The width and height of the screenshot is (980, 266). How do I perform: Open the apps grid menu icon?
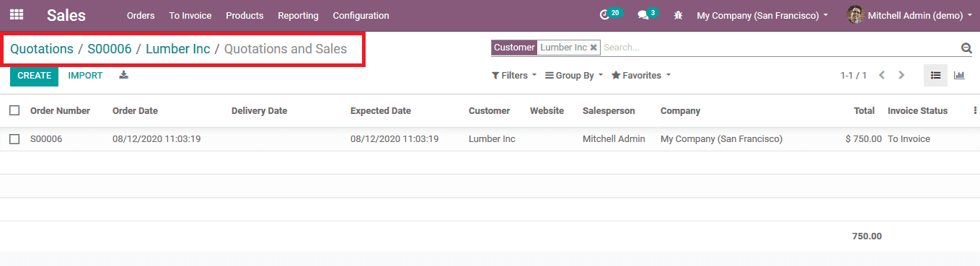point(16,14)
